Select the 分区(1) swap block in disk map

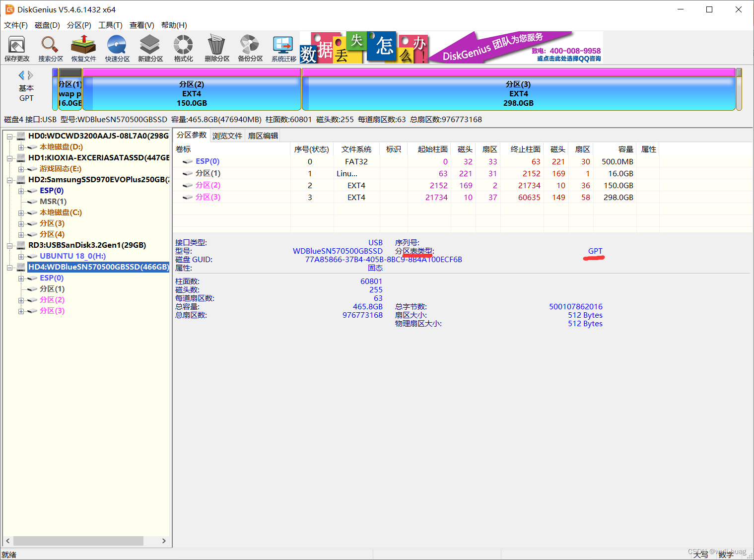click(x=70, y=89)
